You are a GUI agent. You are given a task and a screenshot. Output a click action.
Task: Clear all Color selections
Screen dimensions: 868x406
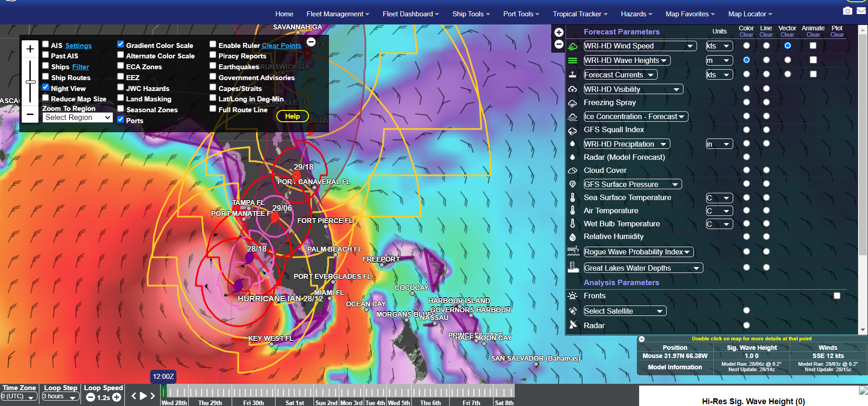coord(746,35)
